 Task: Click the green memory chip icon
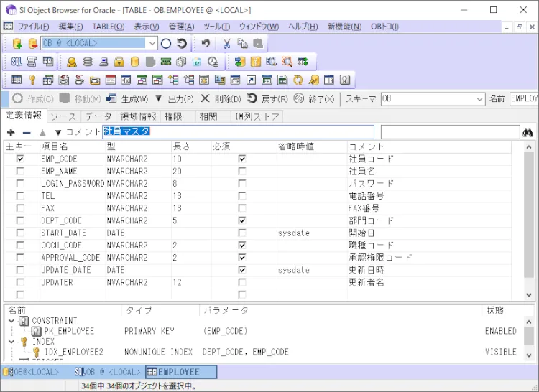166,62
